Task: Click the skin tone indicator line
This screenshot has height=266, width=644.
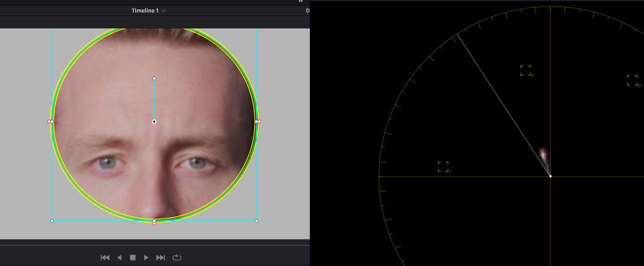Action: tap(504, 105)
